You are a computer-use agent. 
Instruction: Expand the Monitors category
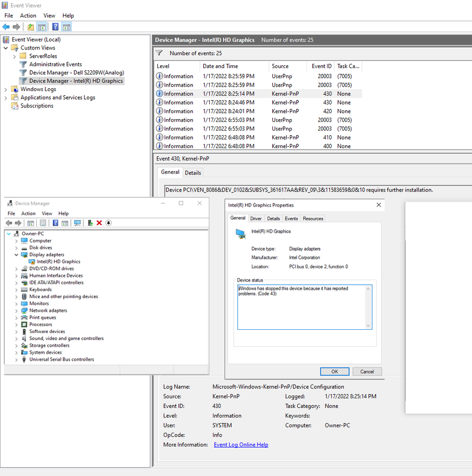pyautogui.click(x=16, y=304)
